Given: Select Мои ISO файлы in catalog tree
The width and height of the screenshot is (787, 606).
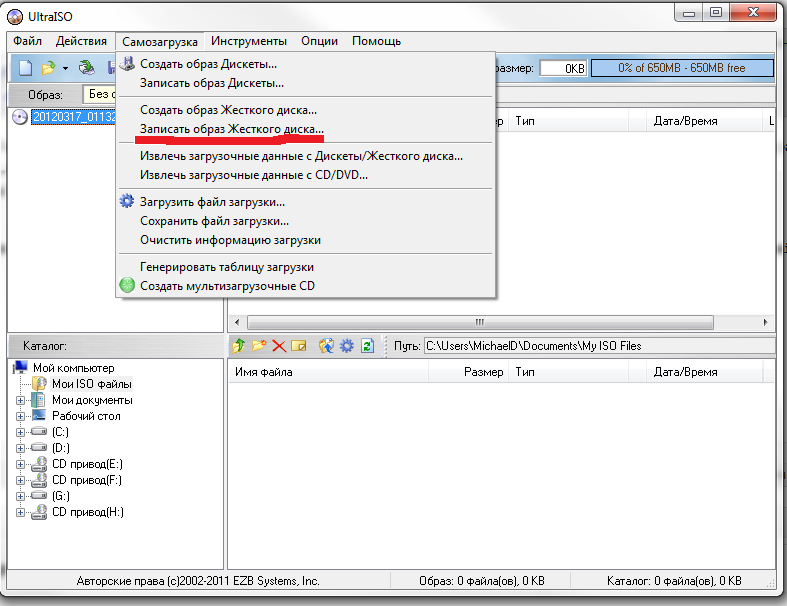Looking at the screenshot, I should coord(92,384).
